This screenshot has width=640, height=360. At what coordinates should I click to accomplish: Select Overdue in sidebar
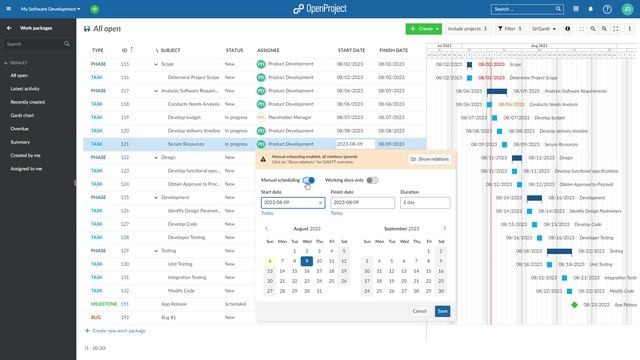pyautogui.click(x=20, y=129)
